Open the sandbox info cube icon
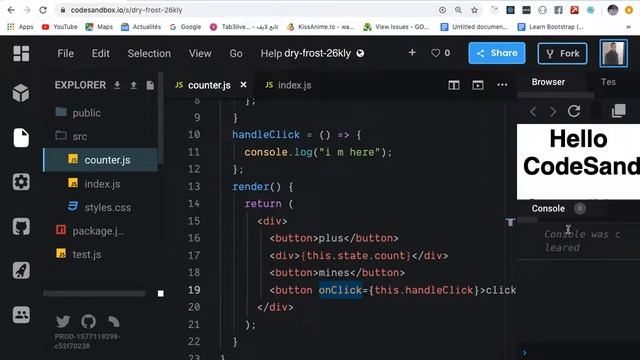640x360 pixels. point(21,93)
